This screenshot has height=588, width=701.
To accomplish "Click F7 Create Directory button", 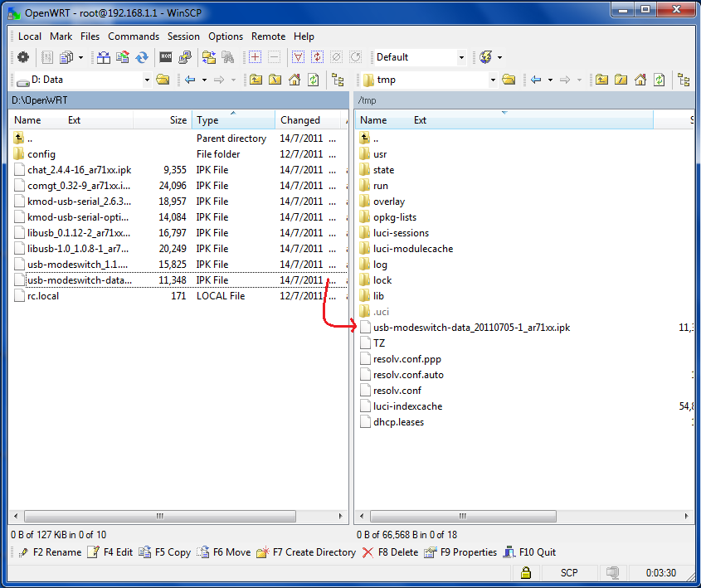I will point(306,552).
